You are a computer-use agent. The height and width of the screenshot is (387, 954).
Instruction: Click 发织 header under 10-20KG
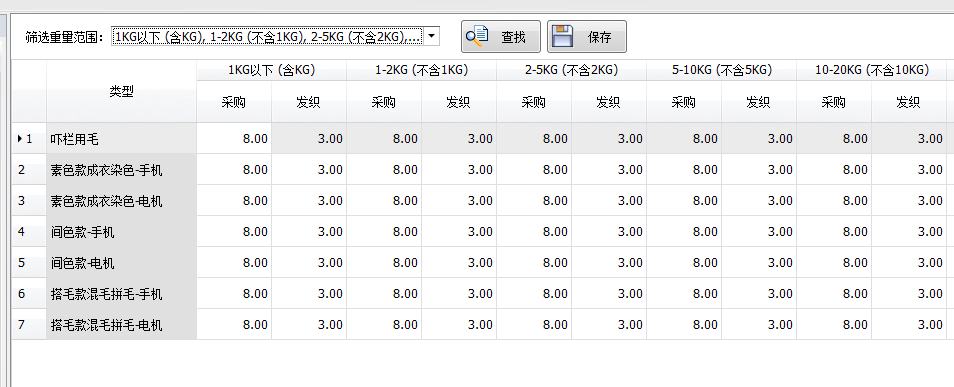pyautogui.click(x=908, y=102)
